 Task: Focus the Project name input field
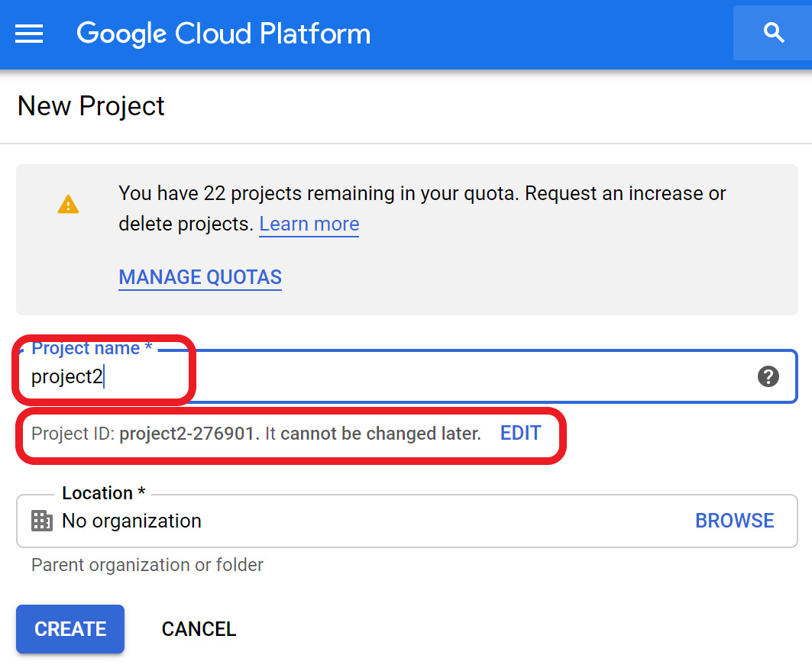(407, 376)
